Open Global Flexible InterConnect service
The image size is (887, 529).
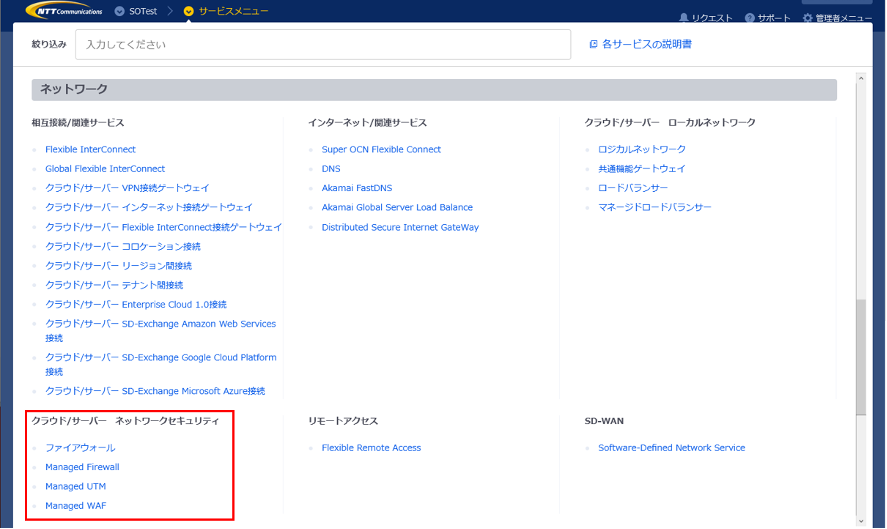(x=105, y=169)
